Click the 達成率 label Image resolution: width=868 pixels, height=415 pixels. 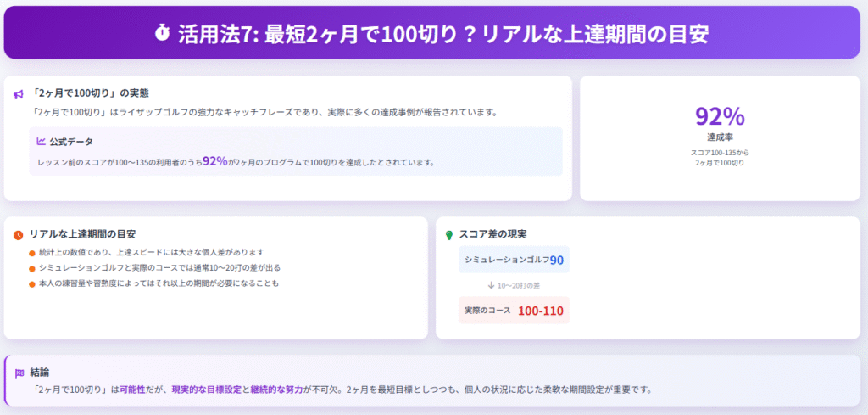point(720,137)
